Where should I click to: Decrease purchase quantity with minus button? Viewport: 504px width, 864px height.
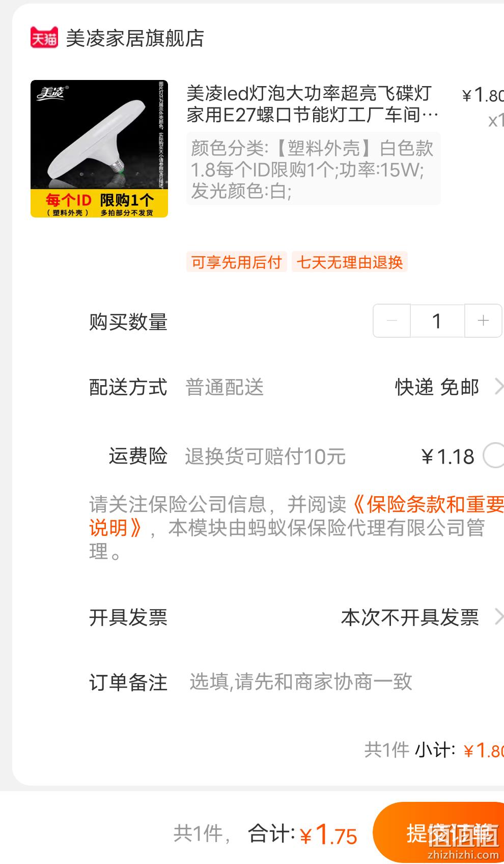[391, 320]
